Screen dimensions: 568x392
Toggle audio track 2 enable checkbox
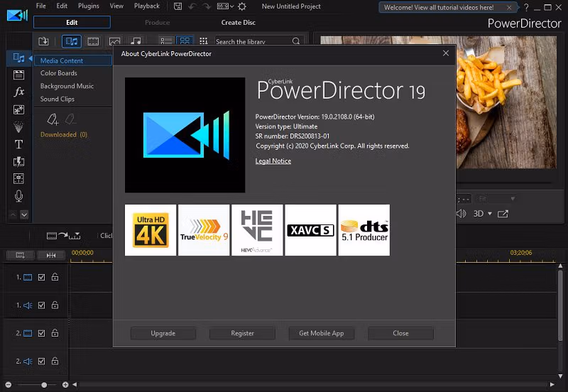42,361
